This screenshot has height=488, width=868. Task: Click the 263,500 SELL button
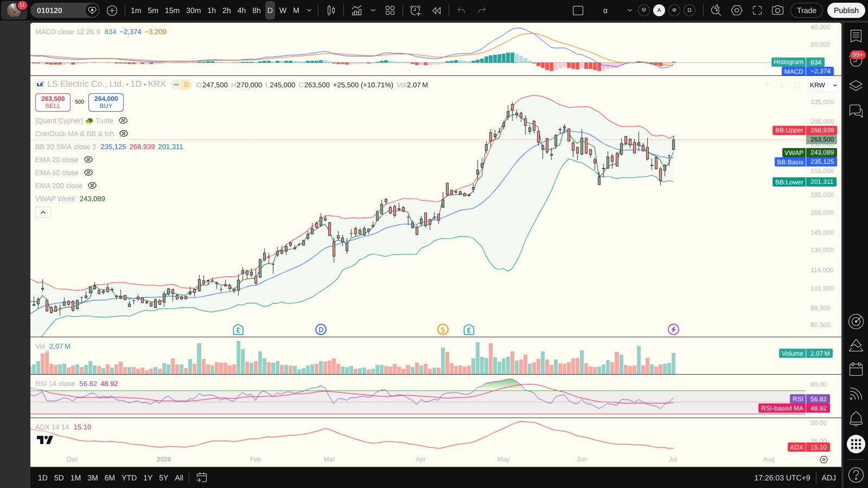53,102
